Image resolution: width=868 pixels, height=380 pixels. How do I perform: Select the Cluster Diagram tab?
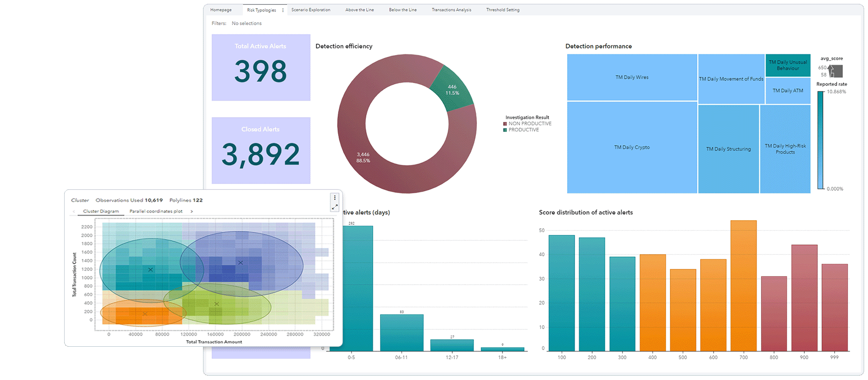[101, 211]
